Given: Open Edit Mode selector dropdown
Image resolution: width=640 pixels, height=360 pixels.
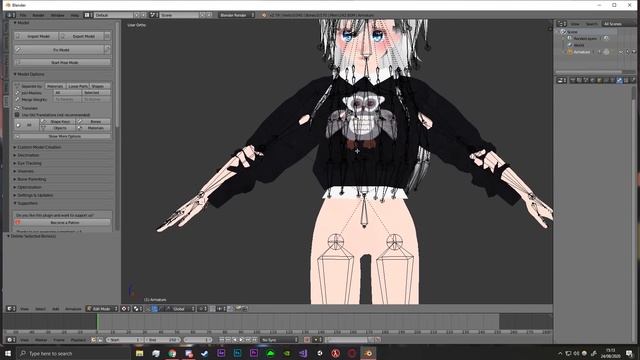Looking at the screenshot, I should 102,309.
